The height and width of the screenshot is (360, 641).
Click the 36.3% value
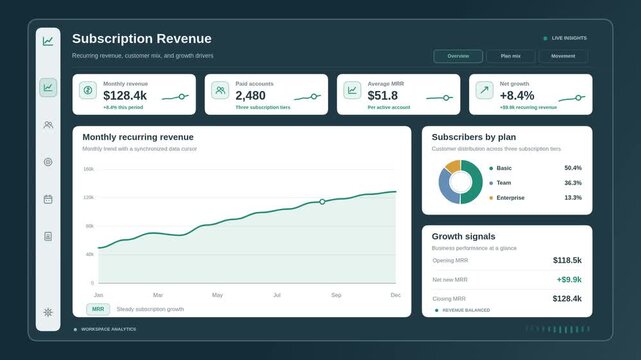point(573,183)
